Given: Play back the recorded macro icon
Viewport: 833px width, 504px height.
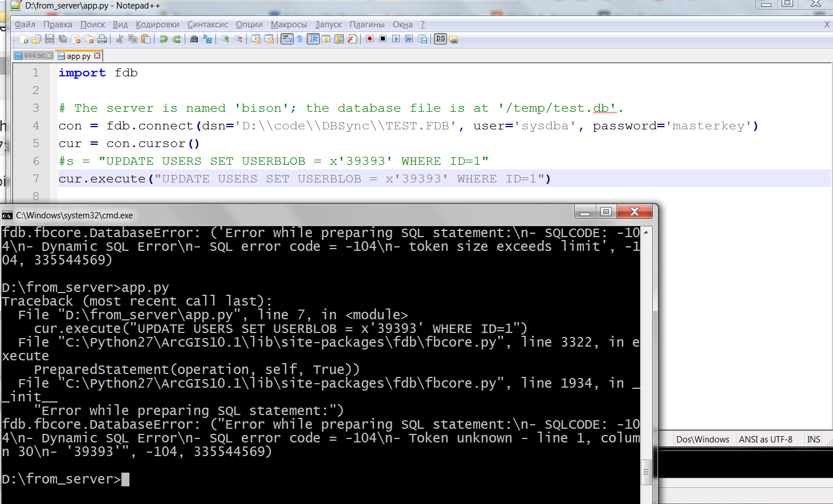Looking at the screenshot, I should [x=396, y=39].
